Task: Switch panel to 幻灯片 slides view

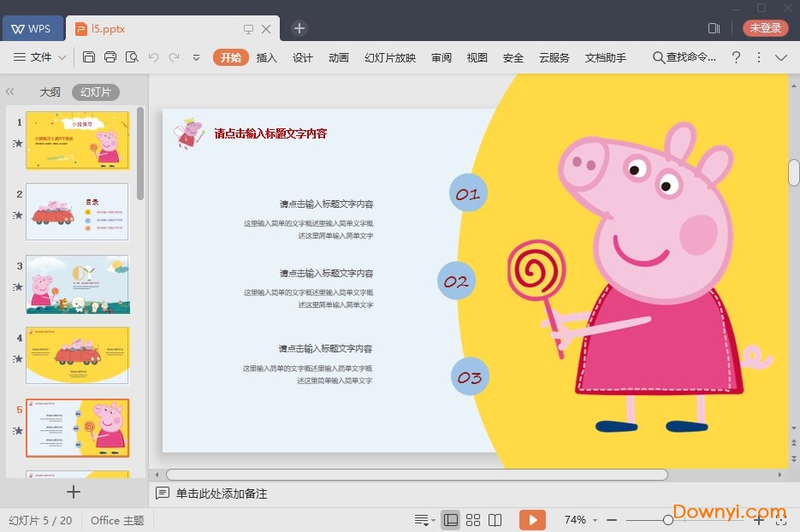Action: click(x=95, y=92)
